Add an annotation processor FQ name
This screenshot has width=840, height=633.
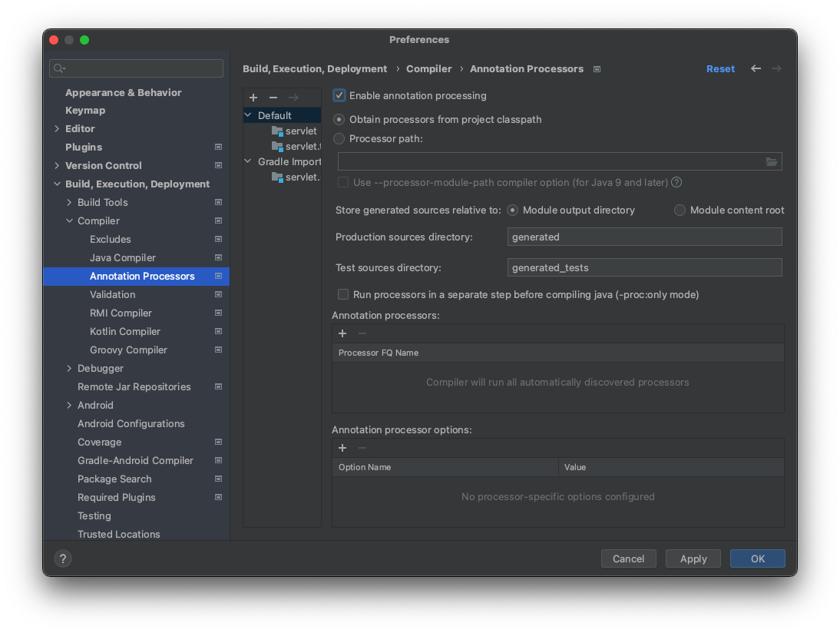(x=342, y=333)
